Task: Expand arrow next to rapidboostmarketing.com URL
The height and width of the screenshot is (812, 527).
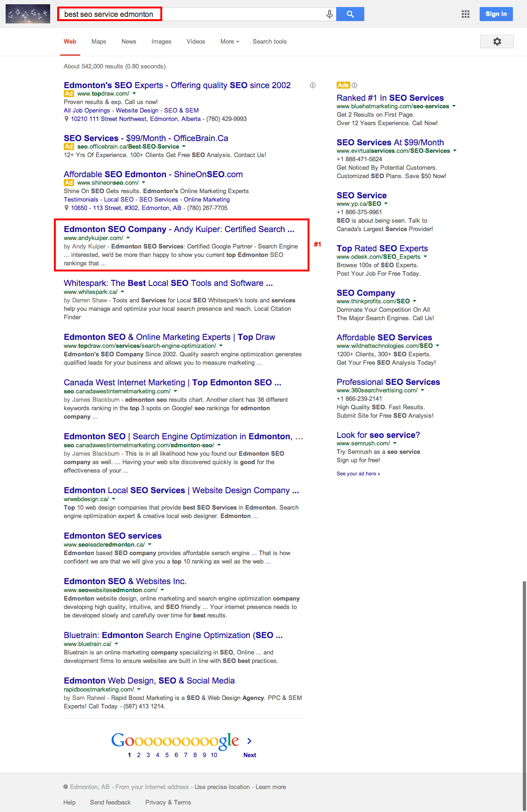Action: click(139, 690)
